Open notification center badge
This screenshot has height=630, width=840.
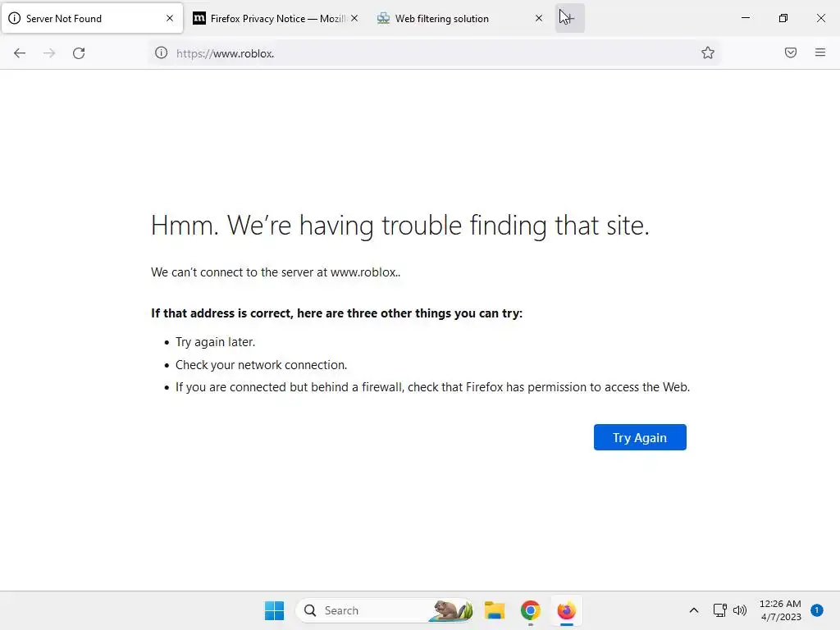(817, 610)
